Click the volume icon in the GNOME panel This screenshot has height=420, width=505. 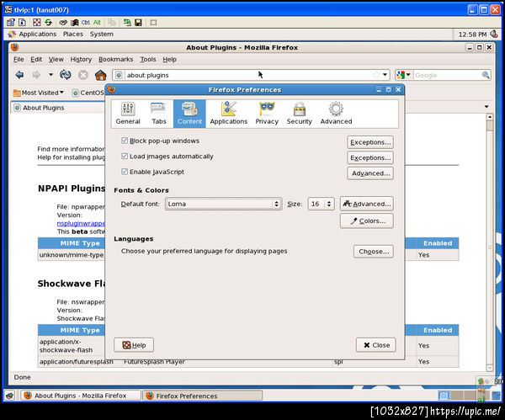[x=494, y=34]
